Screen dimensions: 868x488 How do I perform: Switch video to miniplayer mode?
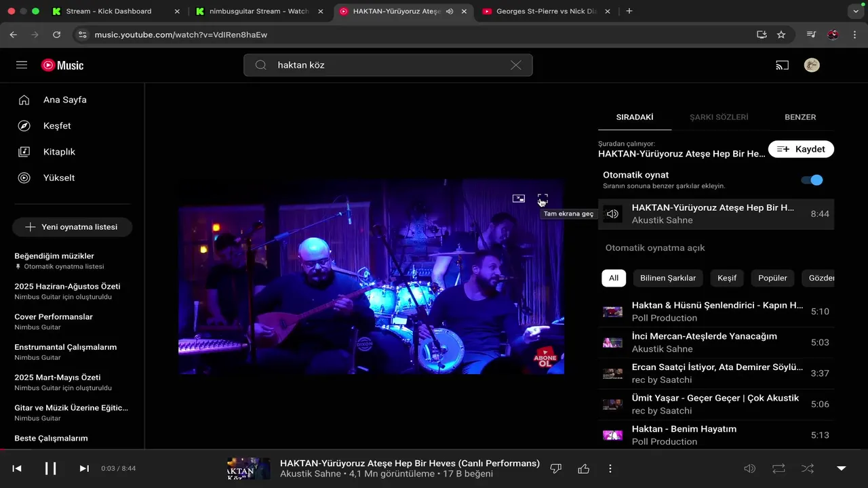coord(519,199)
